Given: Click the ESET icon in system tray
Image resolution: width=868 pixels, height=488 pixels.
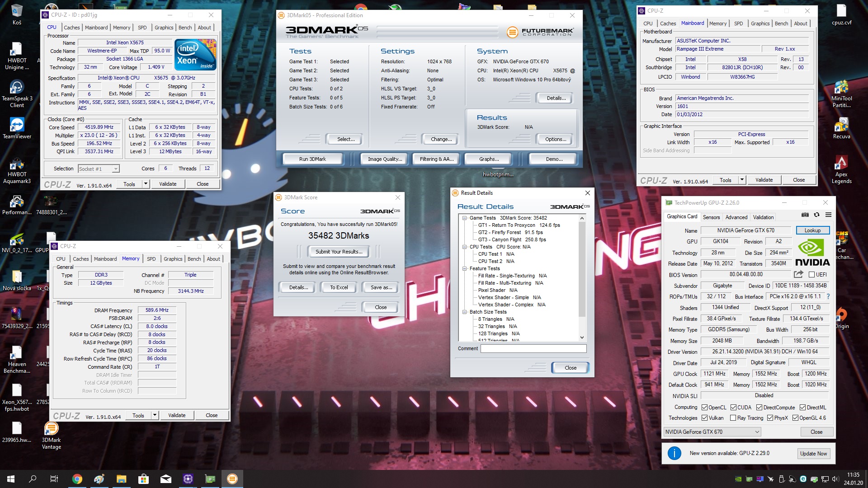Looking at the screenshot, I should pos(803,479).
